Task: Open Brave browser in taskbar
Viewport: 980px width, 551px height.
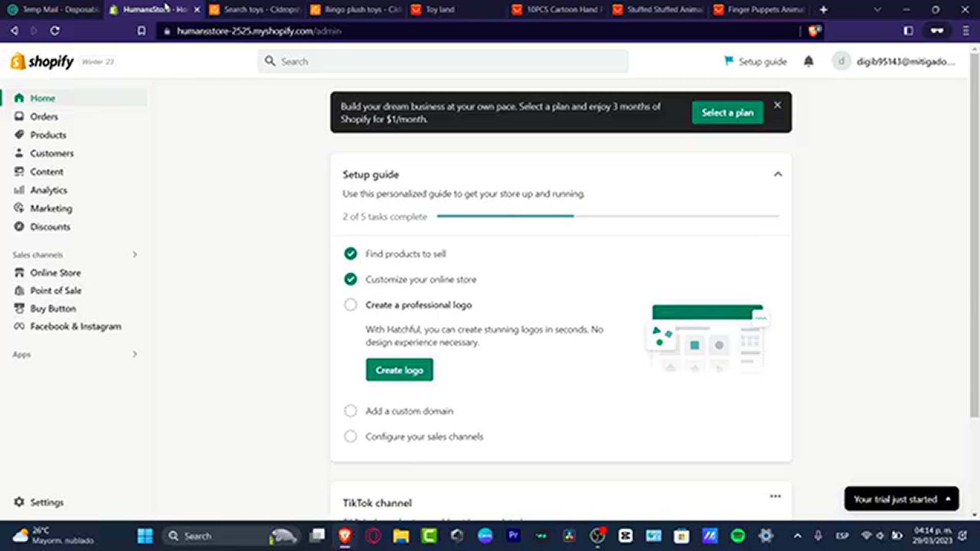Action: (x=345, y=536)
